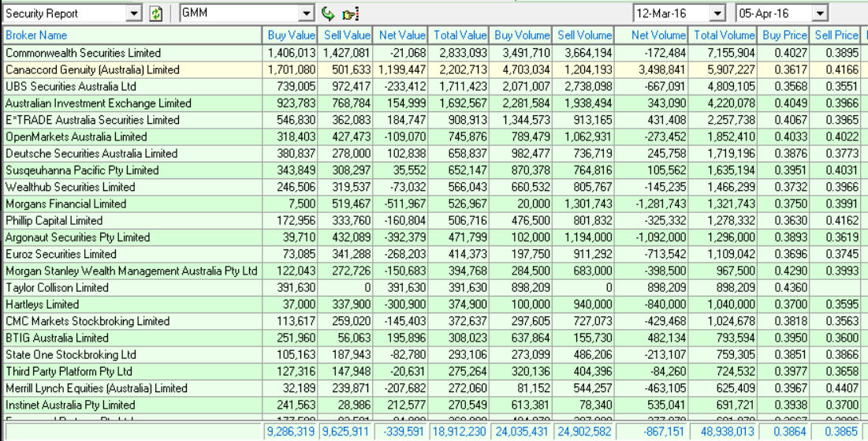868x441 pixels.
Task: Click the pointing hand icon
Action: (x=350, y=14)
